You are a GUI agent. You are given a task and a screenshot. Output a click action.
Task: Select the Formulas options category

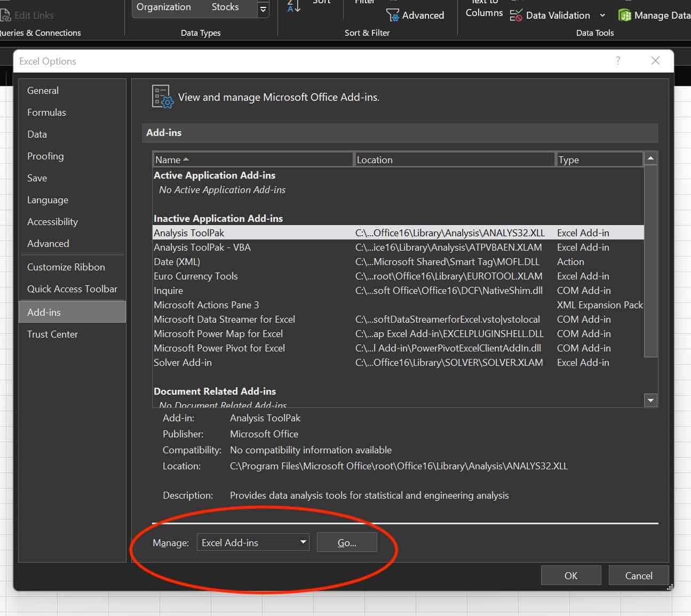pos(46,113)
